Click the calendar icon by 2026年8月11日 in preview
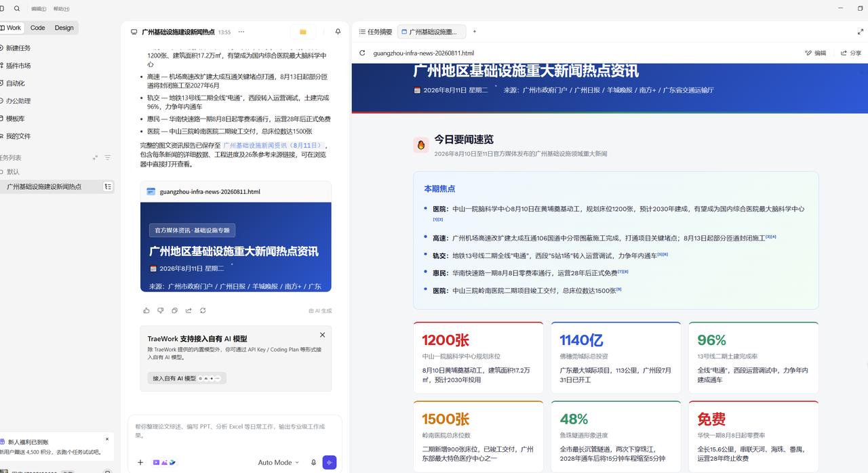Image resolution: width=868 pixels, height=473 pixels. click(x=418, y=90)
